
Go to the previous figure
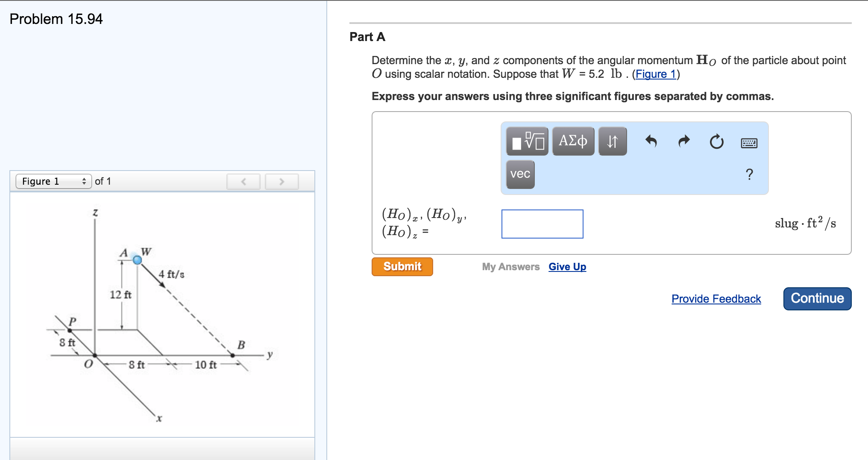tap(243, 181)
